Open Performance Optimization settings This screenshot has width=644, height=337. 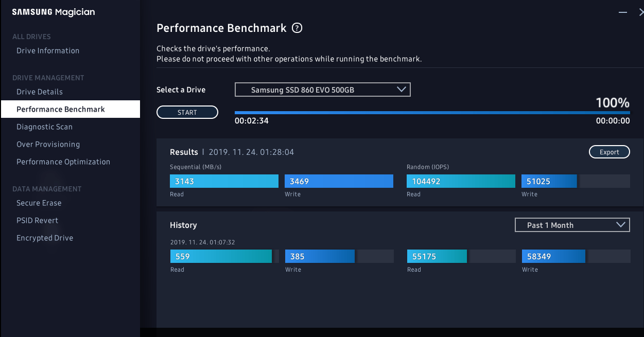(63, 162)
